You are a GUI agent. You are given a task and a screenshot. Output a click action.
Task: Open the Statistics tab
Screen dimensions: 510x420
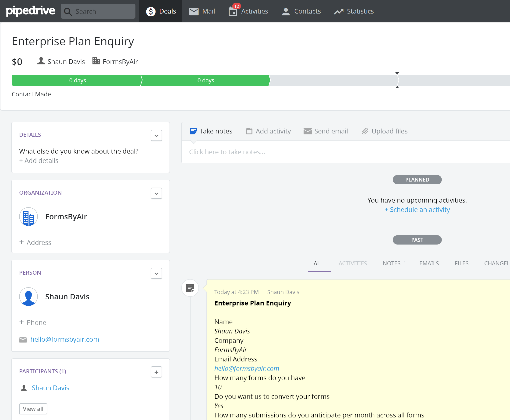coord(354,11)
